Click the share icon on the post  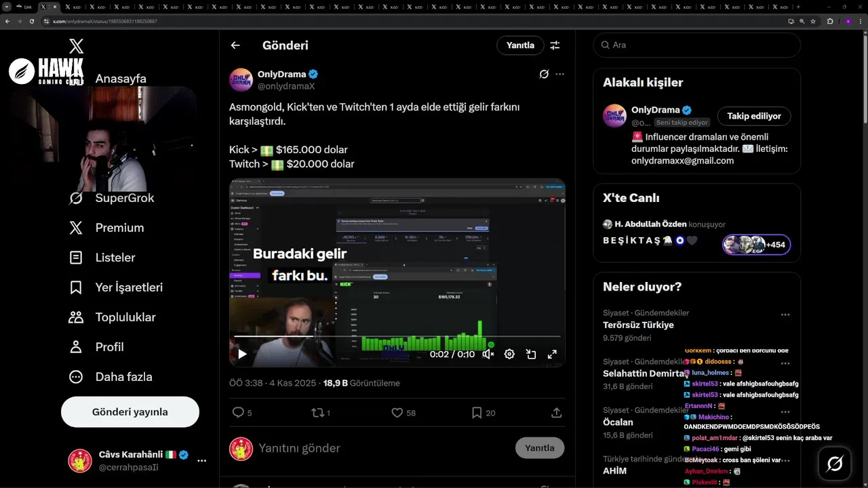pos(557,413)
